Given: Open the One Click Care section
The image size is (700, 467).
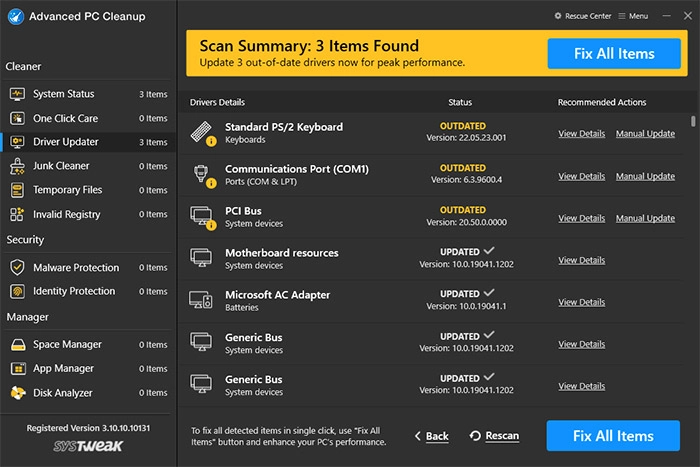Looking at the screenshot, I should coord(88,118).
